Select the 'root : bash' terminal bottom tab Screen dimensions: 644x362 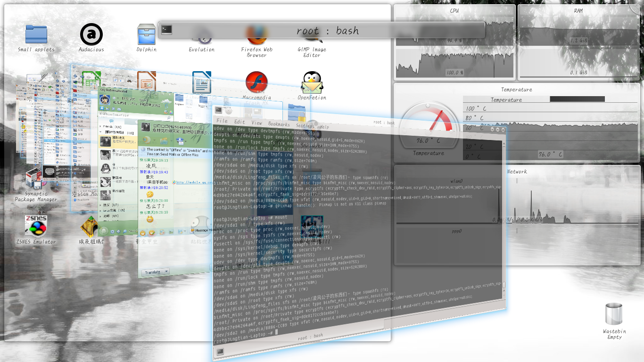click(x=311, y=337)
